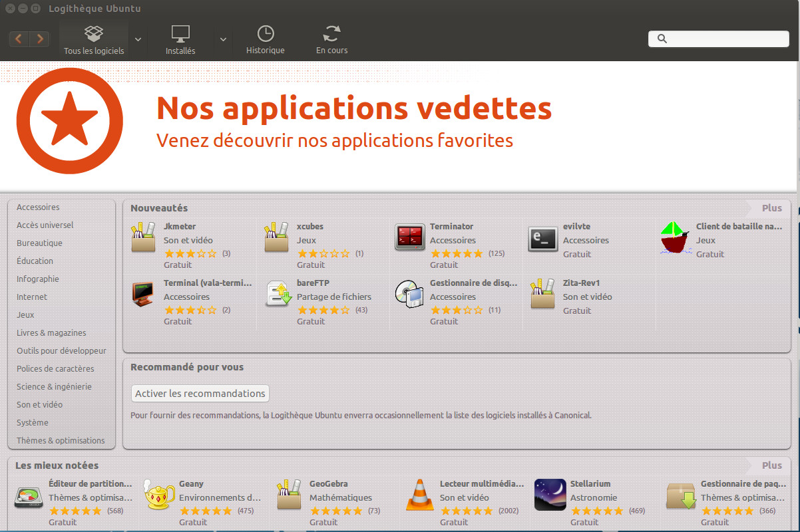Click the bareFTP title text
Image resolution: width=800 pixels, height=532 pixels.
tap(313, 283)
